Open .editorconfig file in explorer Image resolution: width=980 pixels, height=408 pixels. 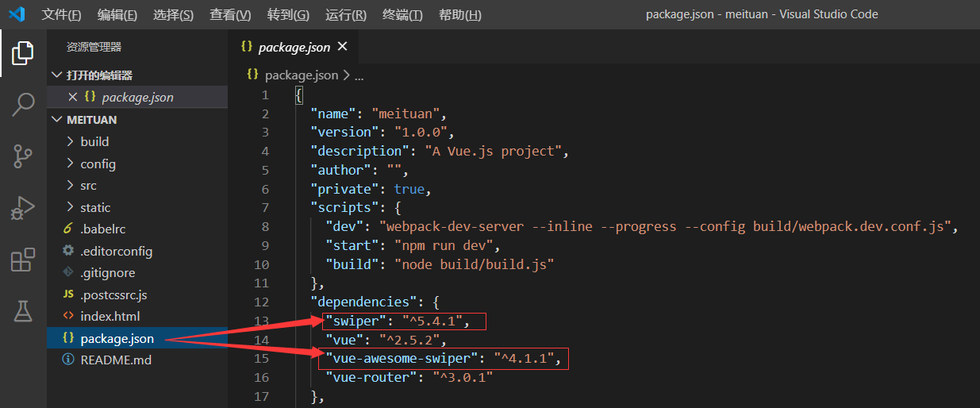[x=137, y=251]
